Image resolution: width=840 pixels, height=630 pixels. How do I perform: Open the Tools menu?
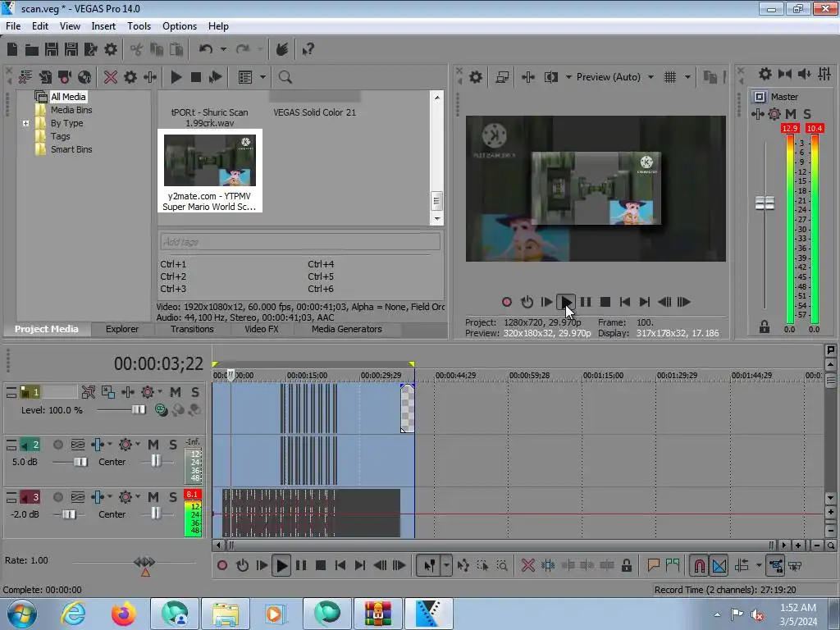139,26
